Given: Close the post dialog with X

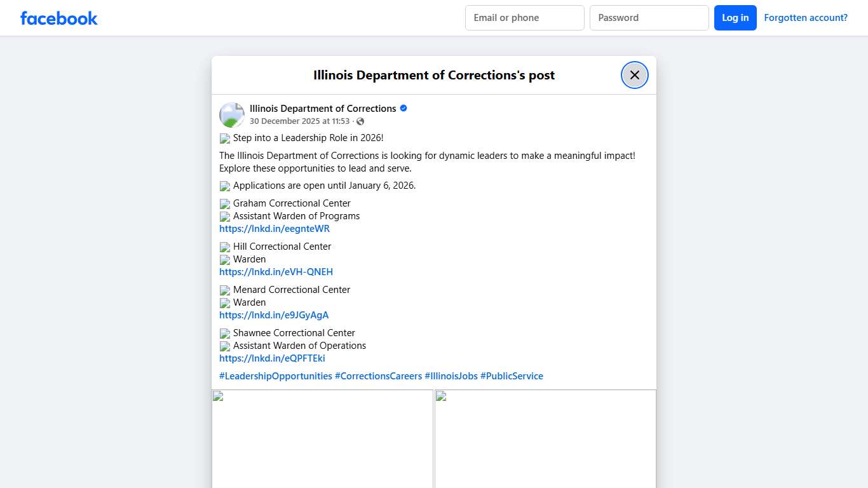Looking at the screenshot, I should [x=634, y=75].
